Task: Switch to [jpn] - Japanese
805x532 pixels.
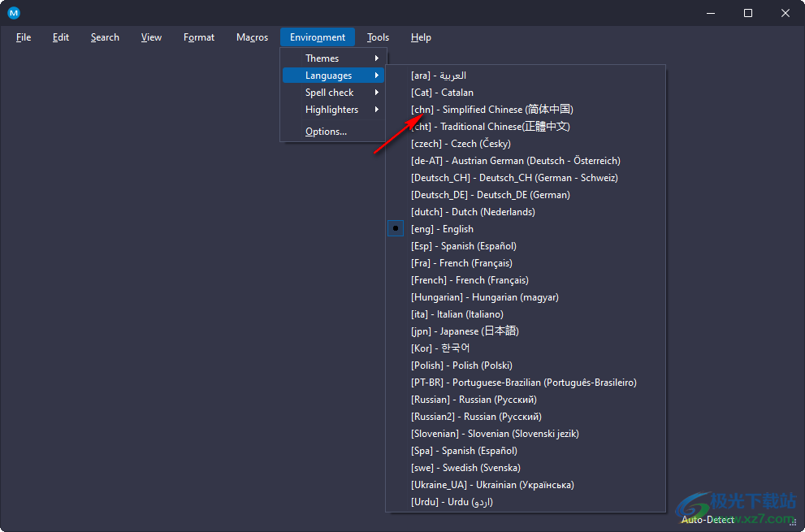Action: [526, 331]
